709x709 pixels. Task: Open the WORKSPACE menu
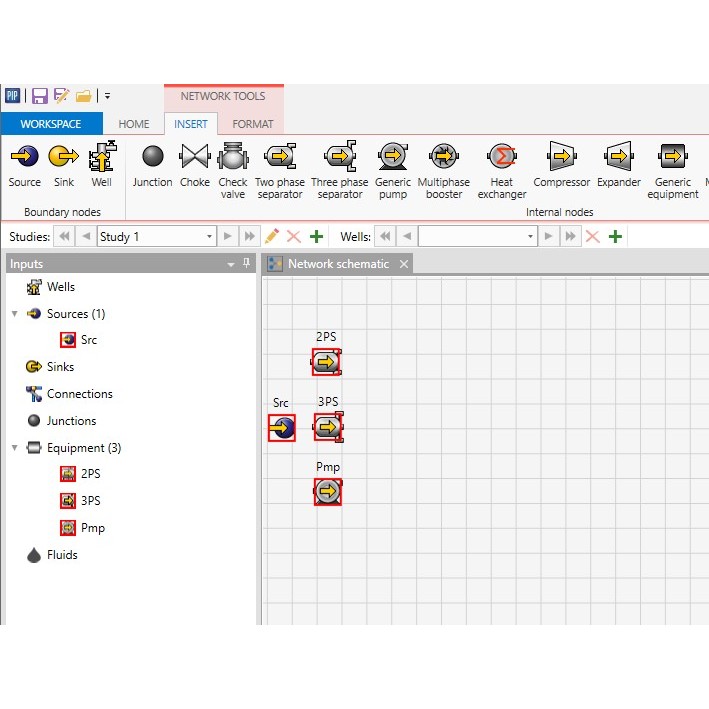[51, 124]
